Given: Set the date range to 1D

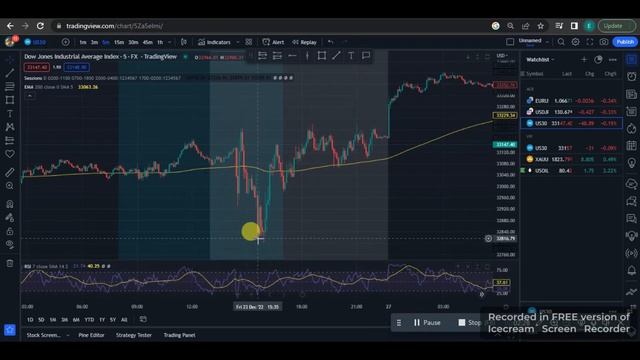Looking at the screenshot, I should (30, 320).
